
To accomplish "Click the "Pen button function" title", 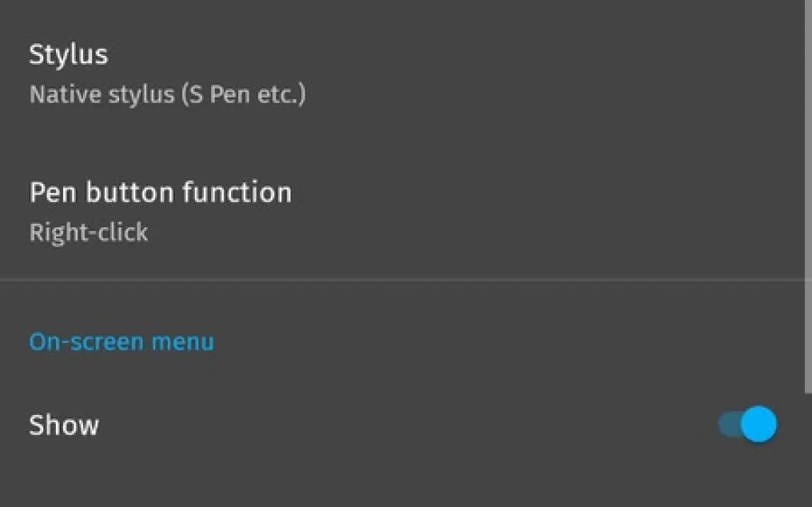I will coord(160,193).
